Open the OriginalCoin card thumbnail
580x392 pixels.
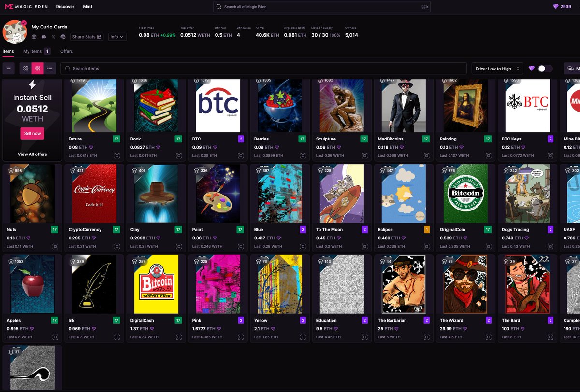[465, 194]
